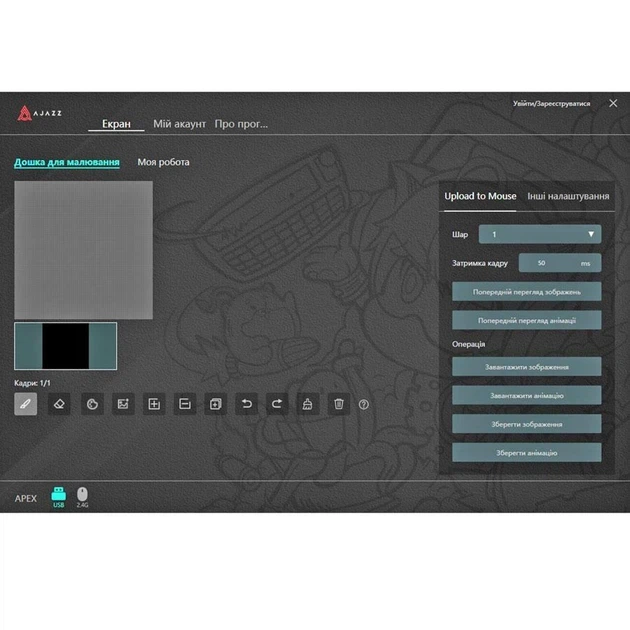This screenshot has width=630, height=630.
Task: Click the APEX device label
Action: coord(26,499)
